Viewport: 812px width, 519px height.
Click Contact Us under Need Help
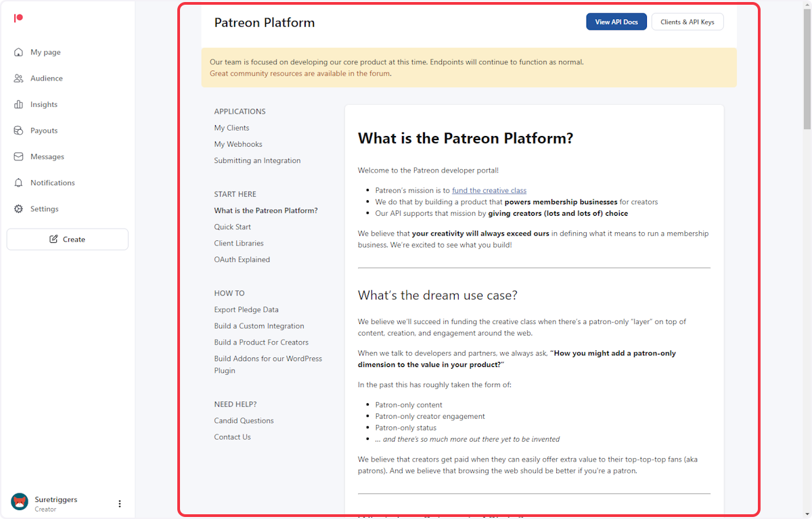232,436
